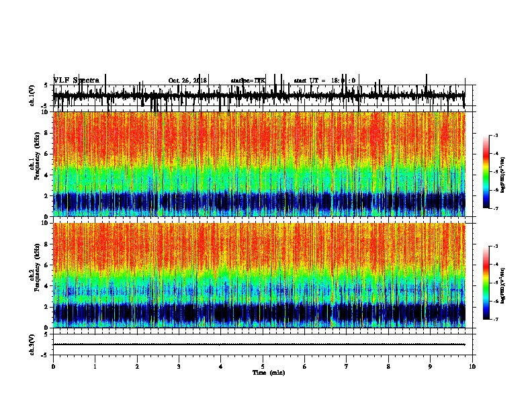532x411 pixels.
Task: Click the "4" tick on the time axis
Action: 221,367
